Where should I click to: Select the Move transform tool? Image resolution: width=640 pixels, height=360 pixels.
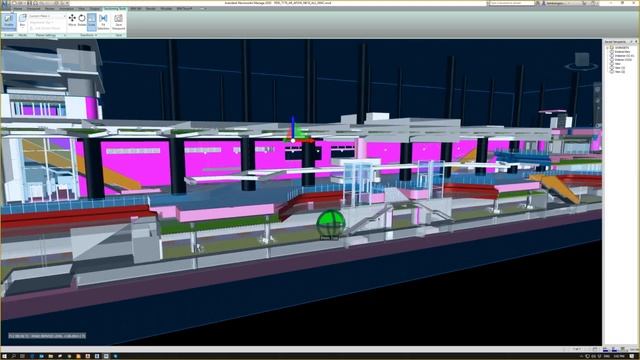point(72,21)
